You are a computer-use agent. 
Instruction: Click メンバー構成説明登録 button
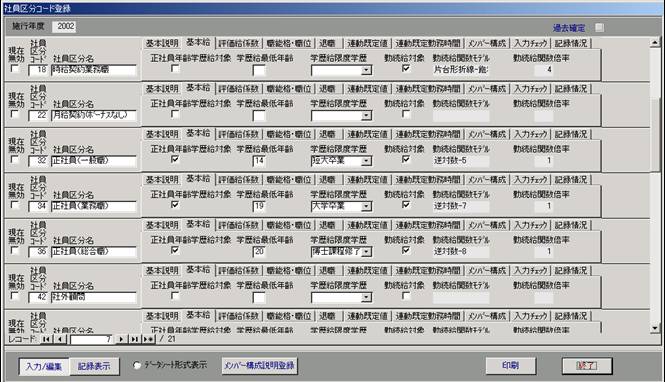coord(260,365)
